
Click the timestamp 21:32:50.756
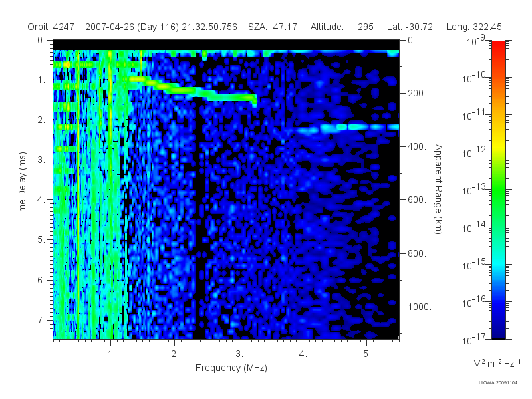(209, 27)
